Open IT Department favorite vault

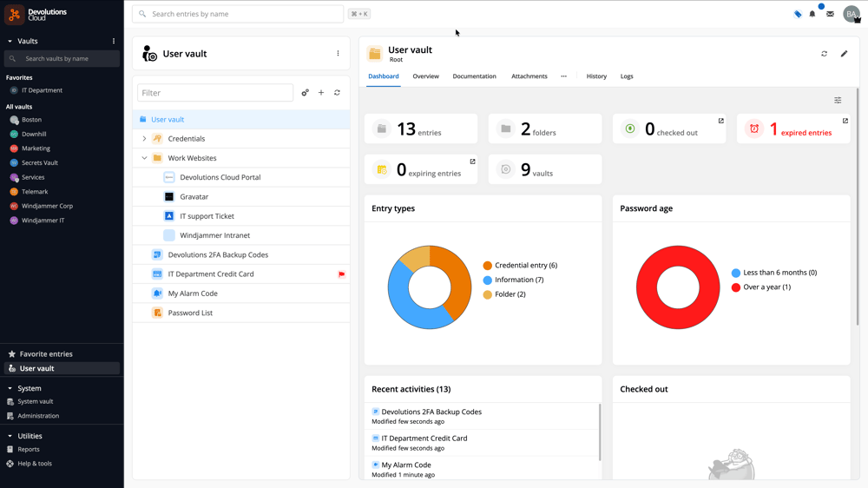pos(42,90)
